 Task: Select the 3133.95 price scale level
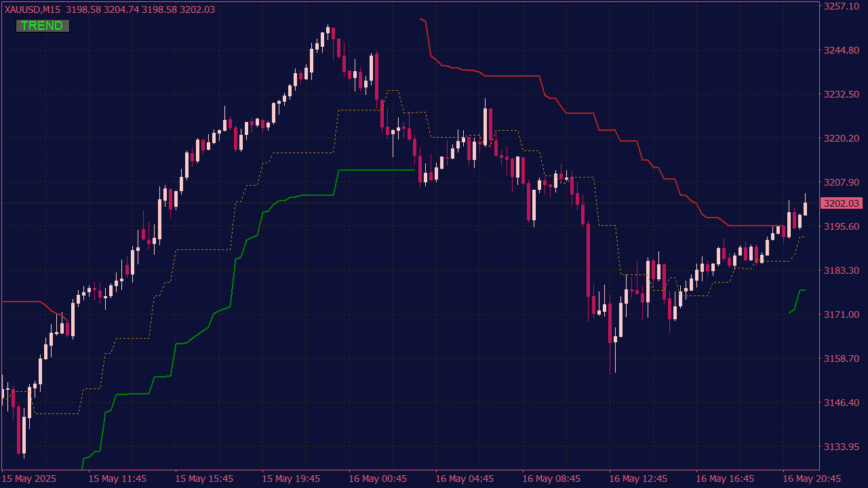[x=842, y=447]
